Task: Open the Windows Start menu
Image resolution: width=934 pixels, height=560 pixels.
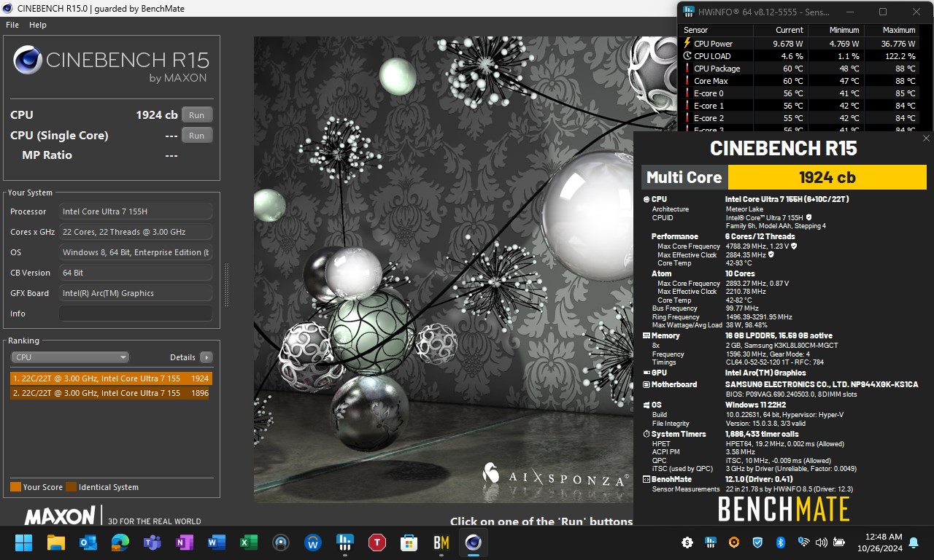Action: tap(23, 542)
